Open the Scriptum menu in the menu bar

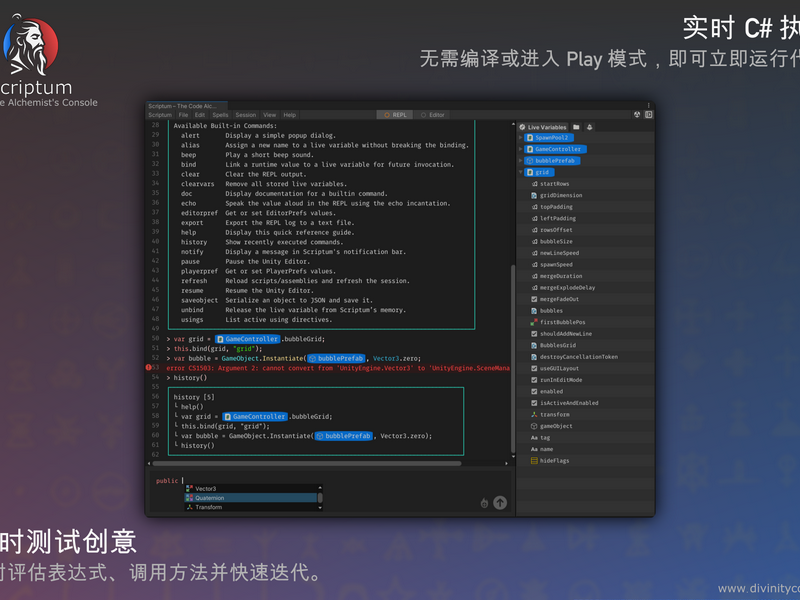[160, 115]
